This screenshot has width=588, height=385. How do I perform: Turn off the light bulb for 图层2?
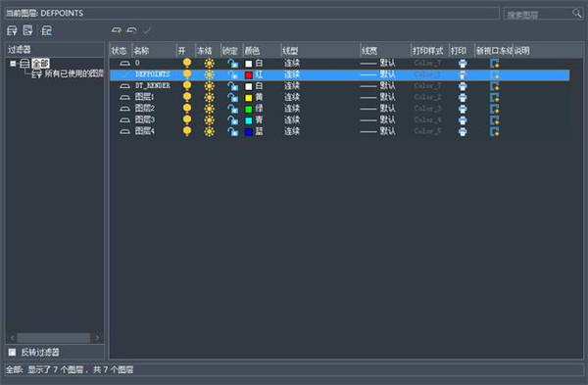point(187,109)
